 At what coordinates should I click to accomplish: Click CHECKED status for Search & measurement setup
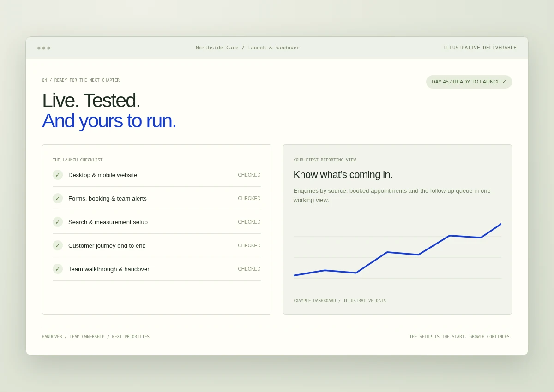[249, 222]
